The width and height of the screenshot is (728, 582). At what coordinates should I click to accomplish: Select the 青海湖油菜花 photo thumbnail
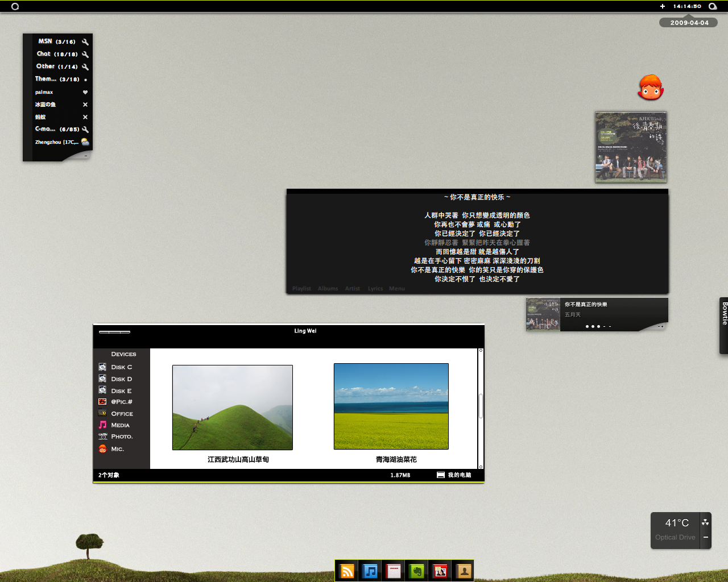click(391, 406)
